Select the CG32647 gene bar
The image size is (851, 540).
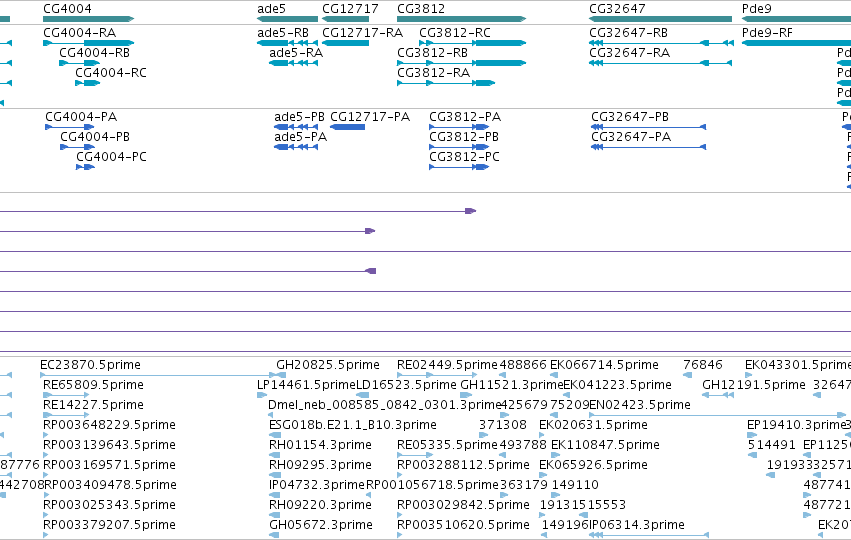[661, 19]
